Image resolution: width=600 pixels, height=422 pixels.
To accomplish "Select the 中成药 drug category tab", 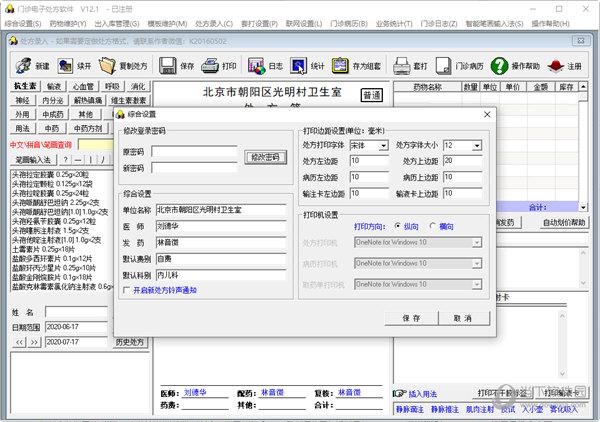I will click(x=53, y=114).
